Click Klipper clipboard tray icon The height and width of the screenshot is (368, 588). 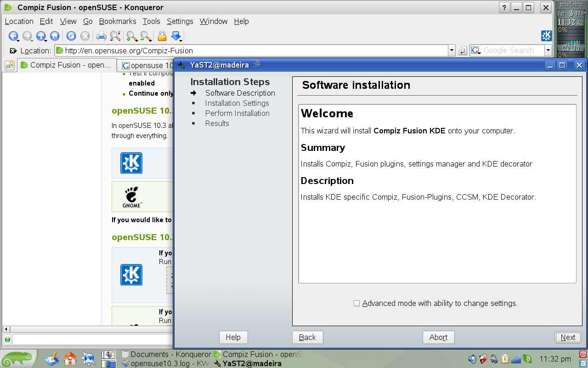click(505, 359)
